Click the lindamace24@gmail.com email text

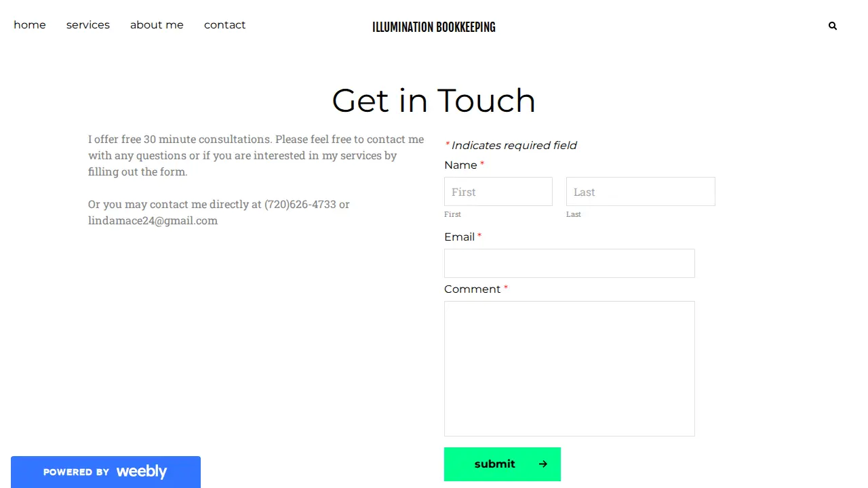point(153,220)
